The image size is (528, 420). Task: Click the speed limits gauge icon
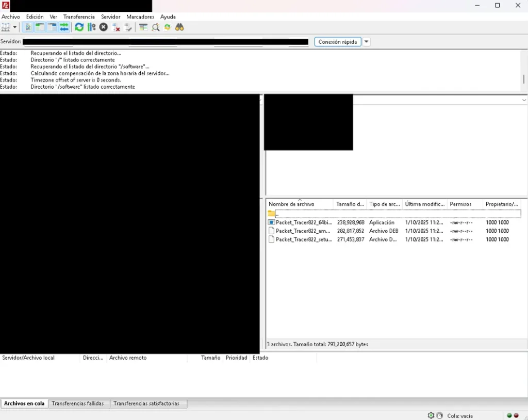click(x=439, y=415)
